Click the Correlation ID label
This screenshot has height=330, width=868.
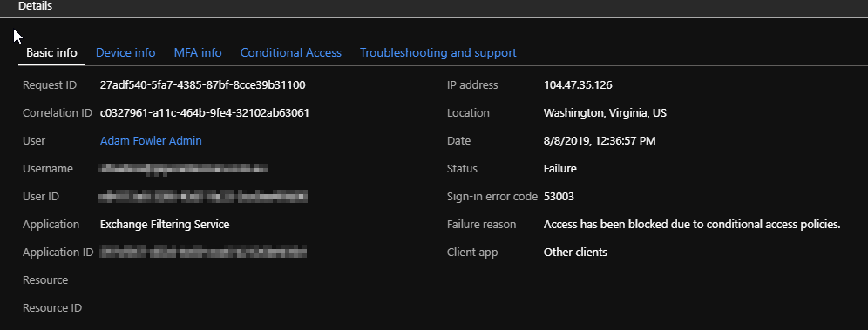click(57, 113)
